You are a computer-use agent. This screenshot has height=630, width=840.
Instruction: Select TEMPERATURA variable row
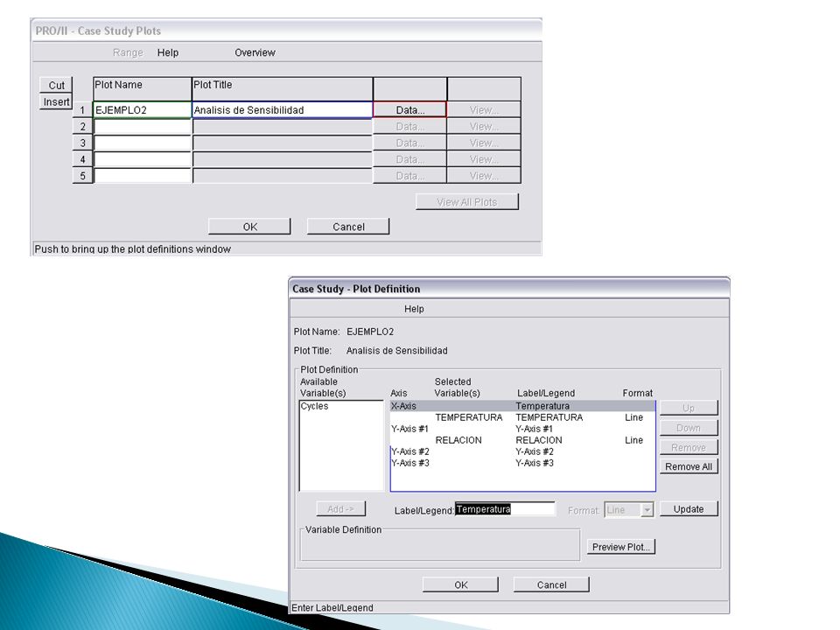point(522,417)
